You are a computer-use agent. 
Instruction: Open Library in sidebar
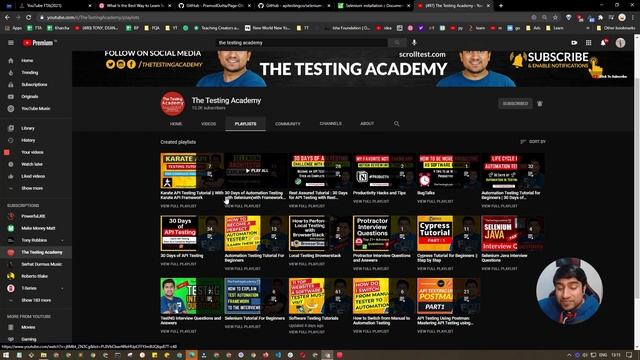[36, 128]
